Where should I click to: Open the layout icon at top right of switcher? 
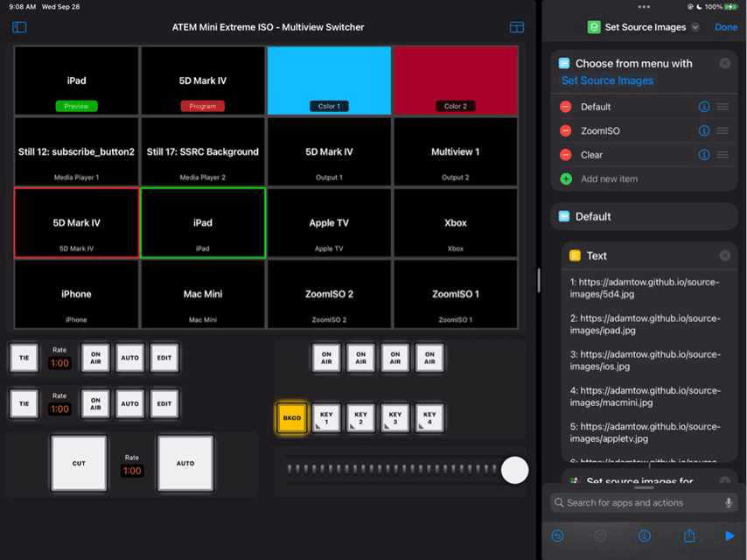(517, 27)
